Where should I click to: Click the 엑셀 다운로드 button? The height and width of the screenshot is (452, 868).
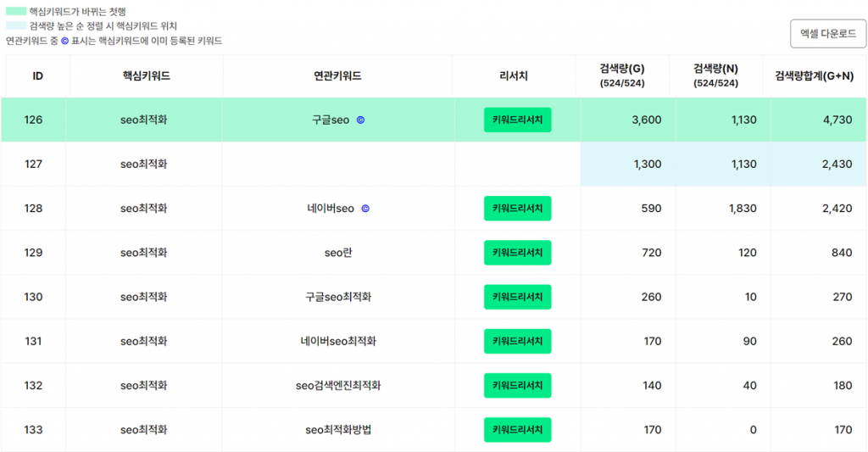(827, 34)
